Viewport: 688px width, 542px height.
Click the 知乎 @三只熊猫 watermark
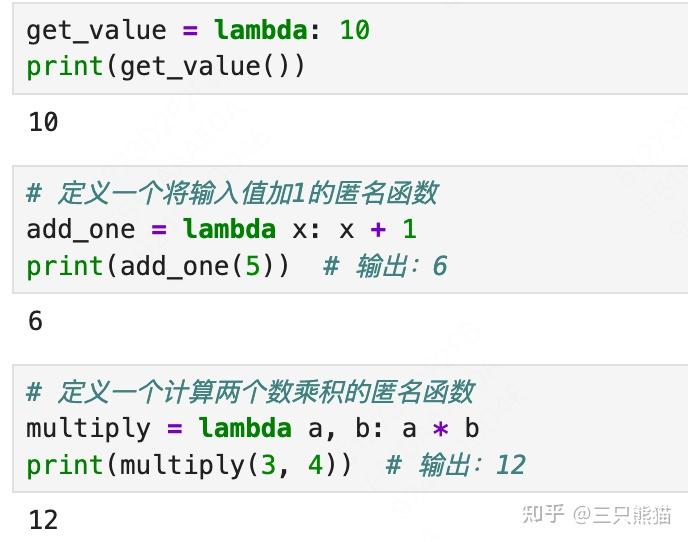(597, 514)
